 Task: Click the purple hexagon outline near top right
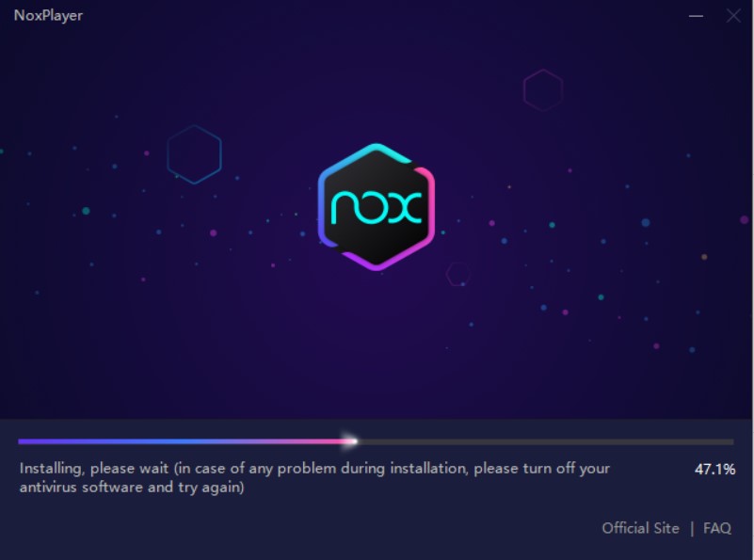(x=543, y=90)
